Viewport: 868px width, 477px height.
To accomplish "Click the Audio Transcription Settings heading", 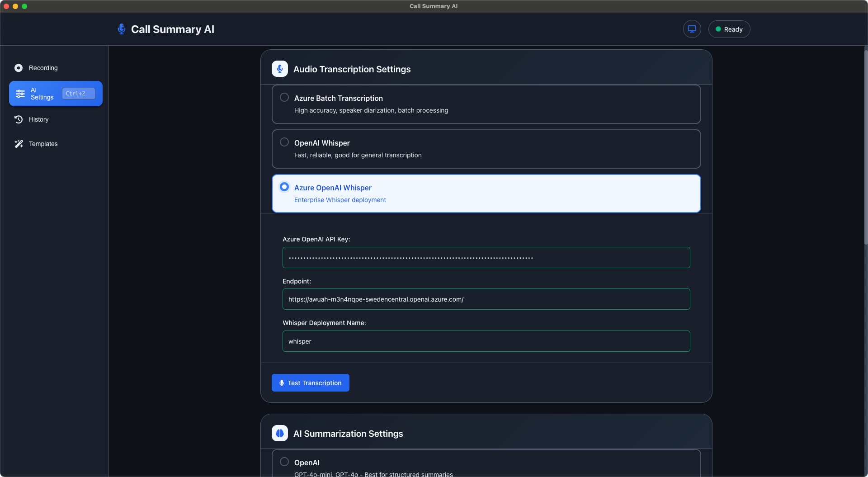I will click(x=352, y=69).
